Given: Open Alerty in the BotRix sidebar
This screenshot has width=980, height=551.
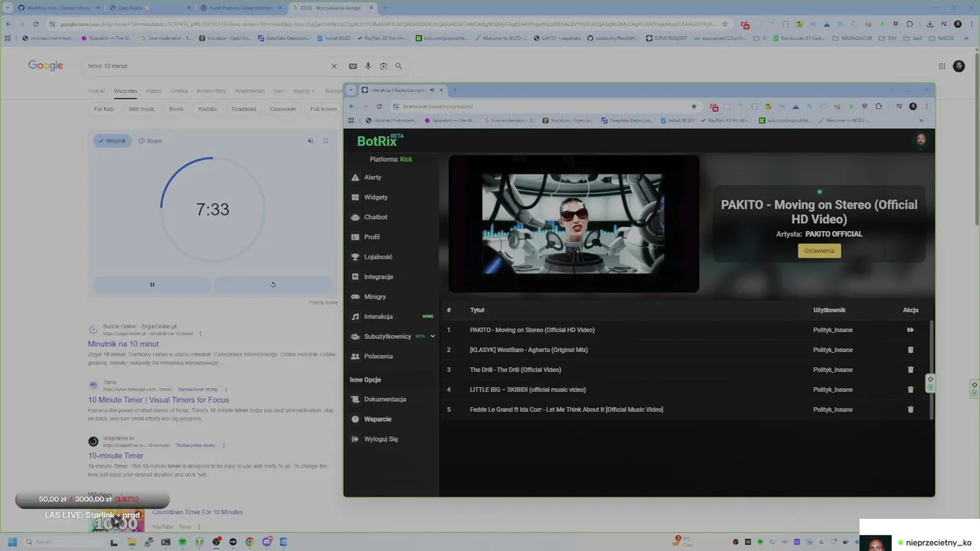Looking at the screenshot, I should click(x=372, y=177).
